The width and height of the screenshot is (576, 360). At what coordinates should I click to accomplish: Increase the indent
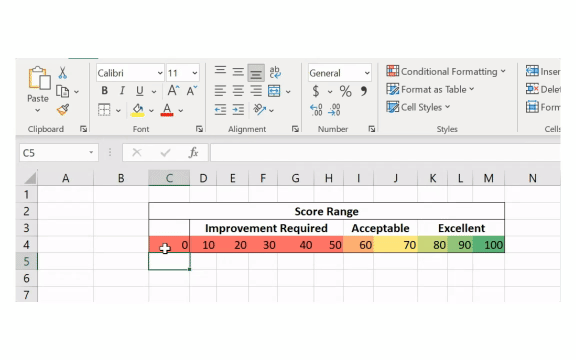pos(238,109)
